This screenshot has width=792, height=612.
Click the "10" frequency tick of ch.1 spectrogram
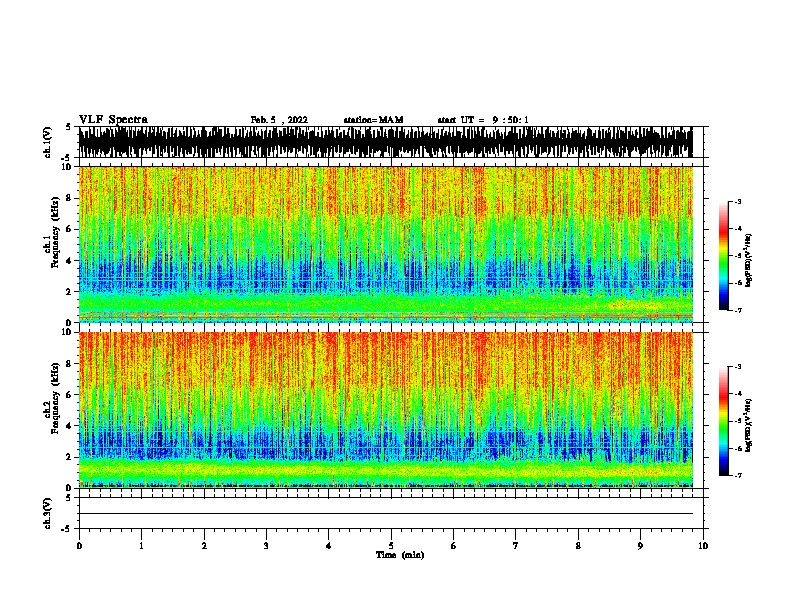(66, 167)
